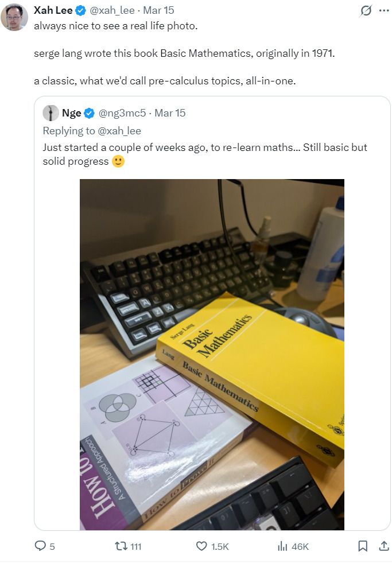Open the Xah Lee display name link

[x=53, y=10]
